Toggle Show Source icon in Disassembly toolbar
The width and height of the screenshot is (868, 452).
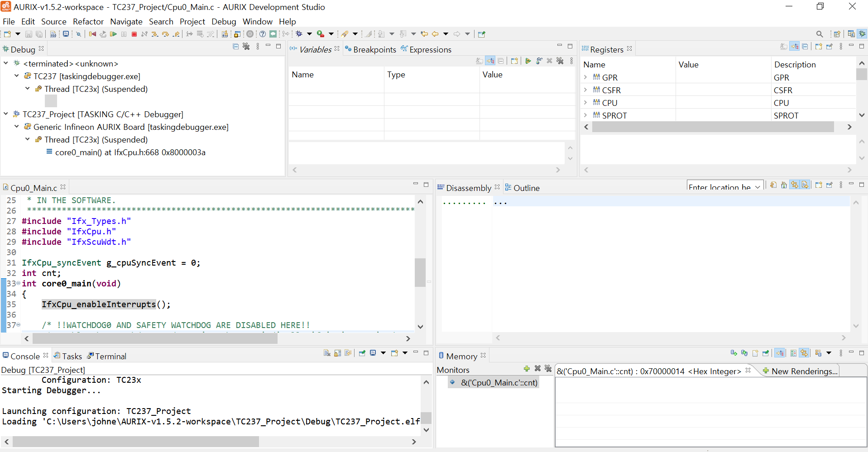coord(805,185)
